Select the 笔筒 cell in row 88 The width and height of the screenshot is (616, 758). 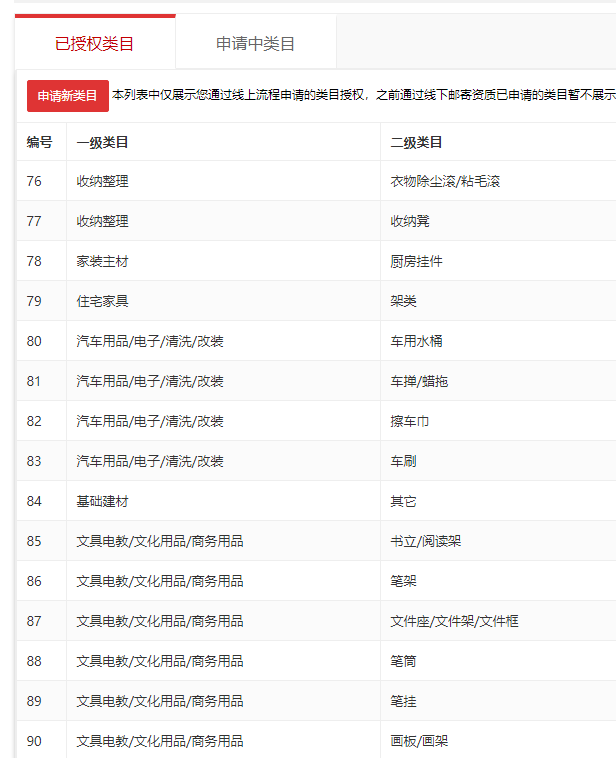tap(403, 661)
